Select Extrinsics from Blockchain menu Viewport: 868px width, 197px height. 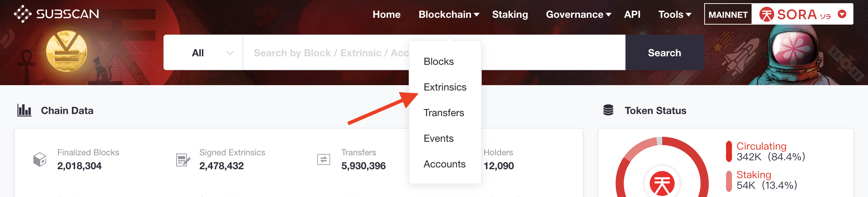coord(445,87)
